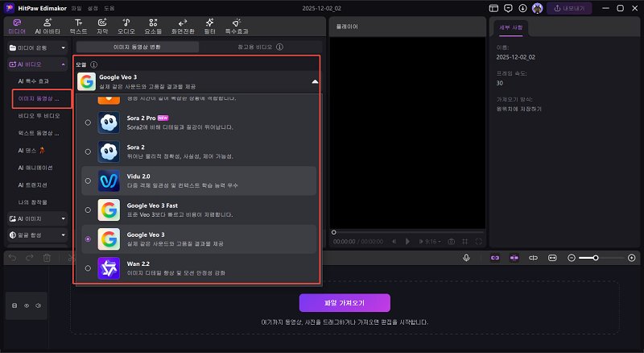
Task: Open the download center icon in title bar
Action: tap(522, 8)
